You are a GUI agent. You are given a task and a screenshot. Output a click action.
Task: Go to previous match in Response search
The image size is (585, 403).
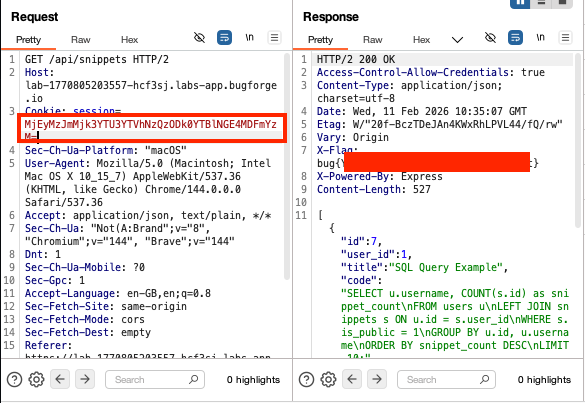point(352,379)
